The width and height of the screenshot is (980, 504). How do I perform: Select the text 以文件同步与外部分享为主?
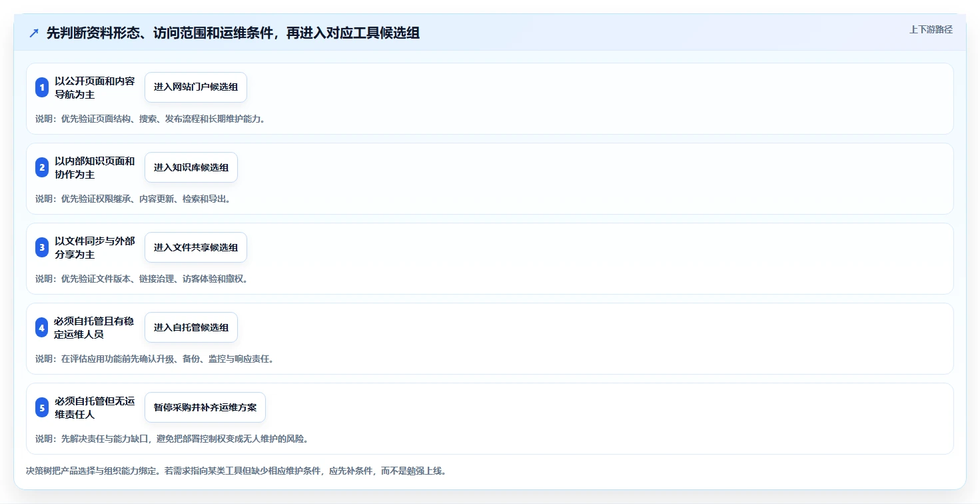click(x=95, y=247)
